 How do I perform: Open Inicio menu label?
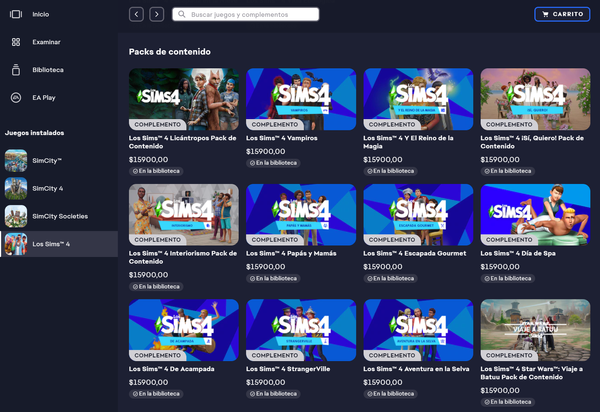pos(41,14)
